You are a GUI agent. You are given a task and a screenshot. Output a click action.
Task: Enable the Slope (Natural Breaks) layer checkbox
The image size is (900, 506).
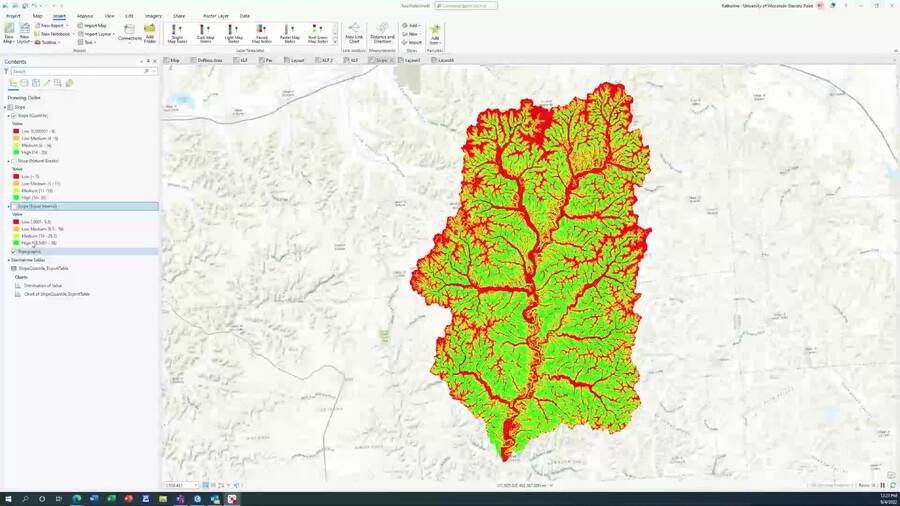click(x=13, y=161)
